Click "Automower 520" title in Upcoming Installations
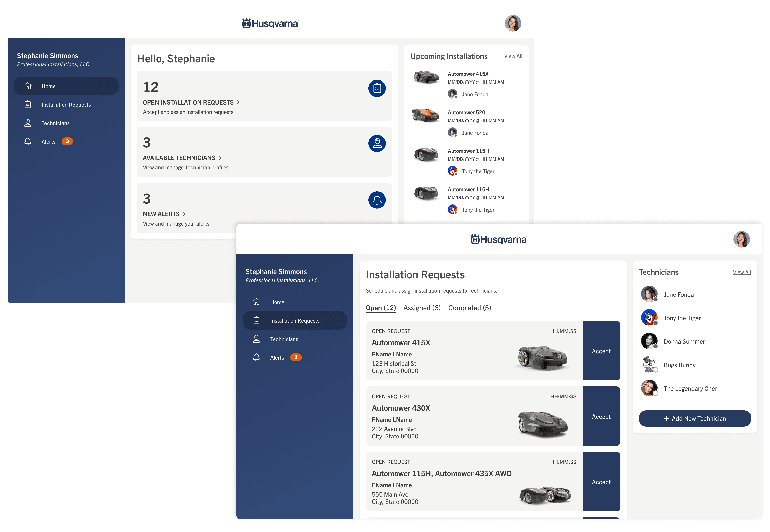Viewport: 770px width, 532px height. click(x=466, y=112)
